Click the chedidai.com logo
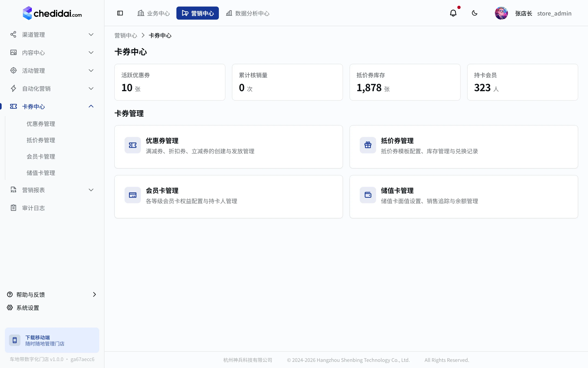Screen dimensions: 588x368 coord(52,13)
